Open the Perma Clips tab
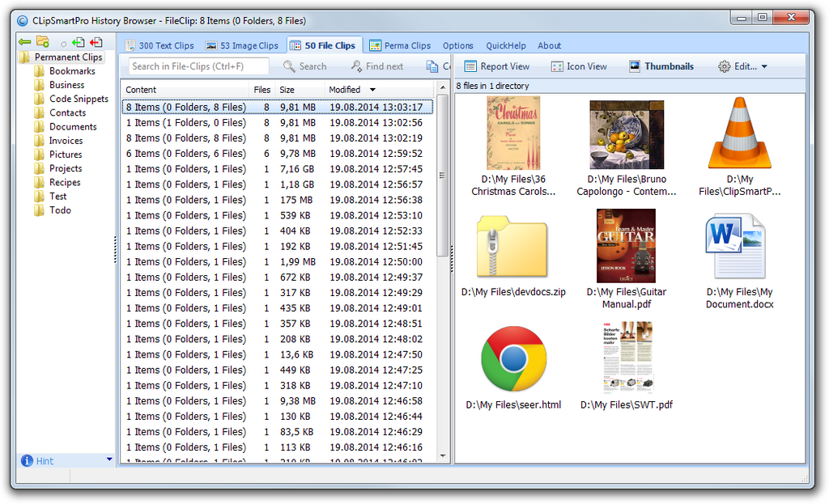The height and width of the screenshot is (504, 829). point(401,46)
